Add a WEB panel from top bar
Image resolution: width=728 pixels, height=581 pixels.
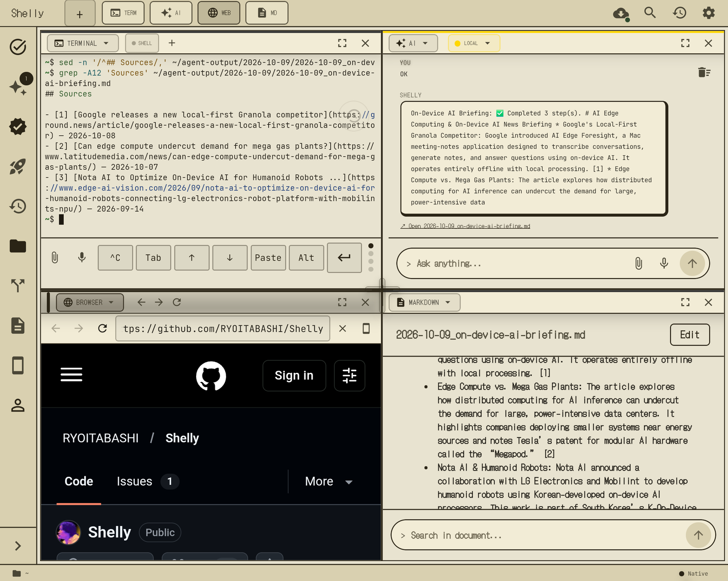point(219,13)
